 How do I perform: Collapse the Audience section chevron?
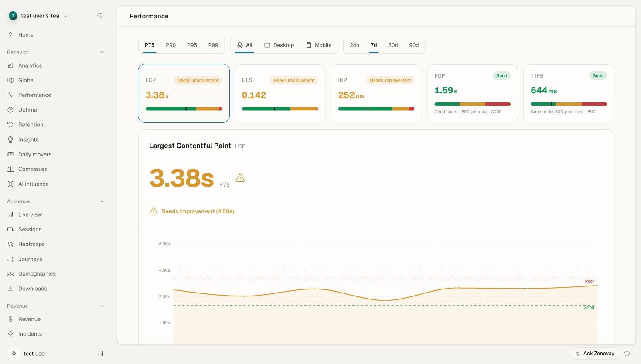(102, 201)
